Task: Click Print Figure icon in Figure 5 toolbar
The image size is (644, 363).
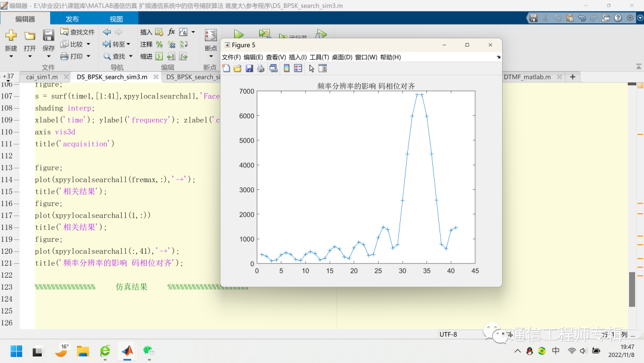Action: pos(261,69)
